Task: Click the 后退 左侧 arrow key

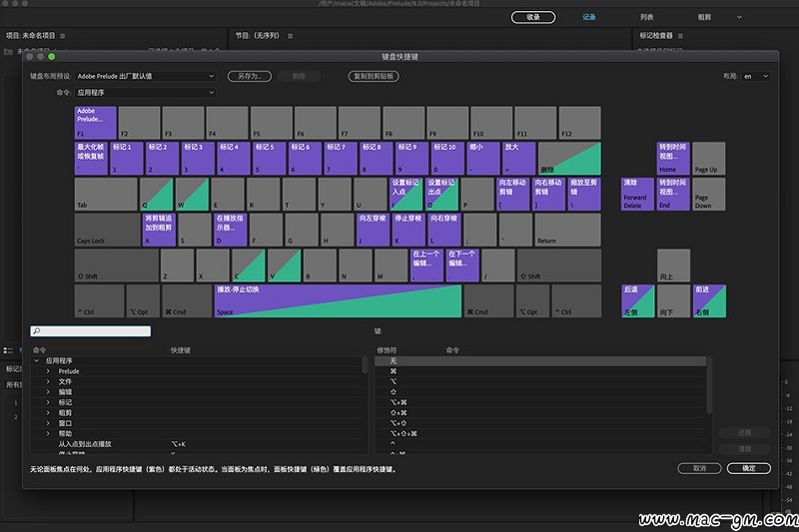Action: tap(637, 300)
